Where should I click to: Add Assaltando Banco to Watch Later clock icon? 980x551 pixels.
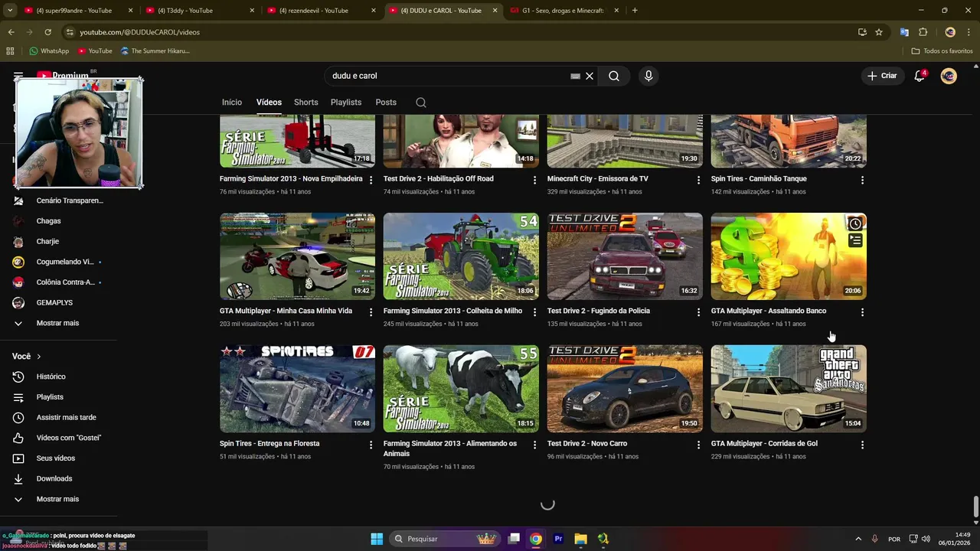coord(855,223)
